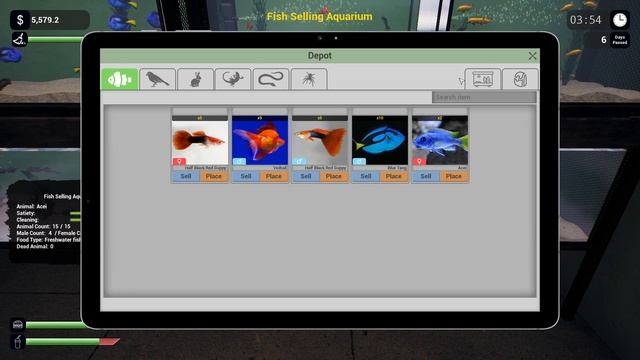
Task: Switch to the bird category tab
Action: point(158,79)
